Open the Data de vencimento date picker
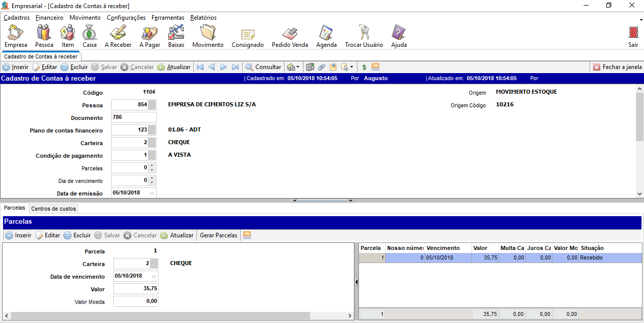Screen dimensions: 644x323 (x=154, y=276)
